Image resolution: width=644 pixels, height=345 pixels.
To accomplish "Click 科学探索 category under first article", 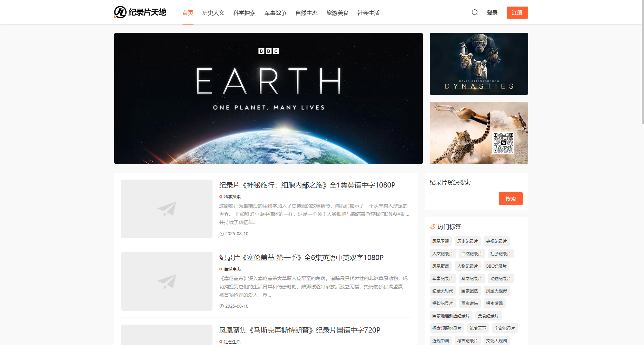I will point(232,197).
